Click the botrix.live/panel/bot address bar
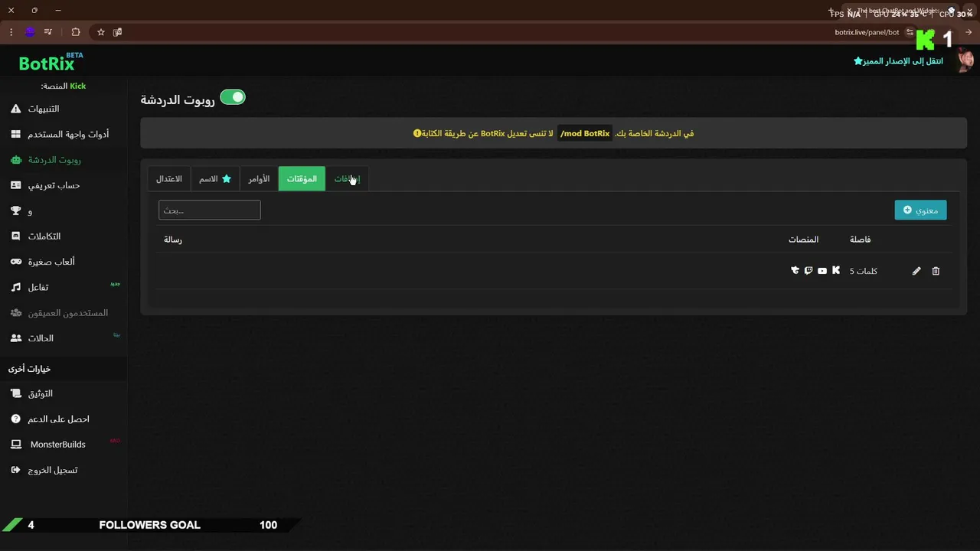The width and height of the screenshot is (980, 551). click(867, 32)
